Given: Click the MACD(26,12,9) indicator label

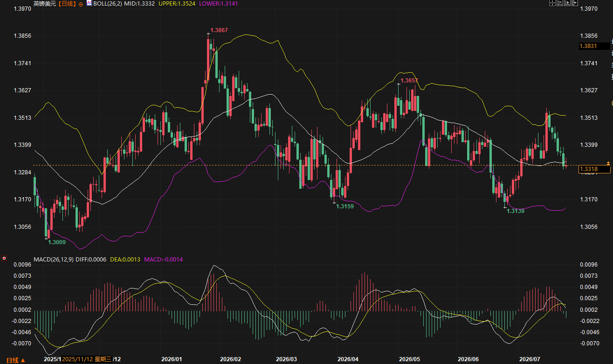Looking at the screenshot, I should (53, 259).
